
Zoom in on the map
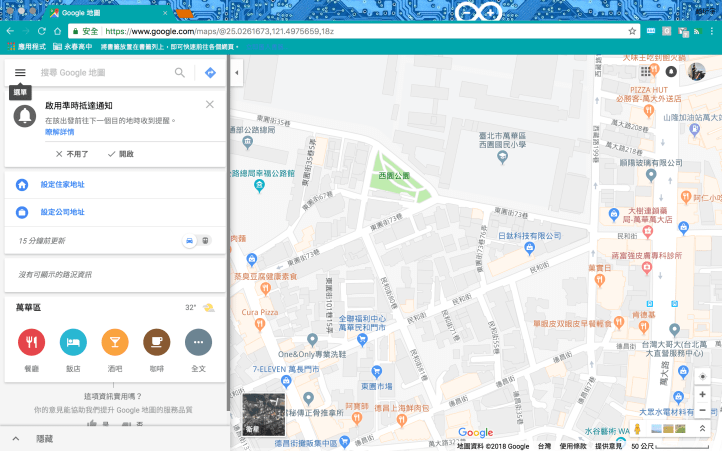[x=702, y=394]
